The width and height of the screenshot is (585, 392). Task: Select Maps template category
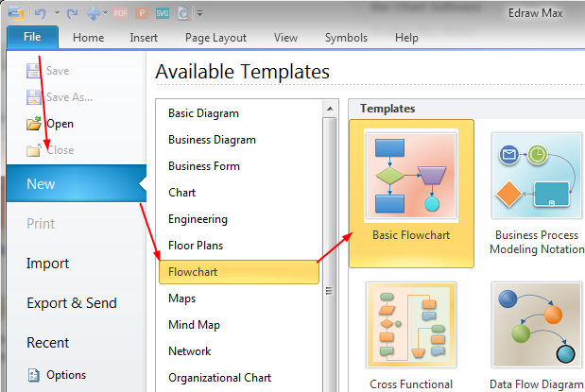click(181, 298)
